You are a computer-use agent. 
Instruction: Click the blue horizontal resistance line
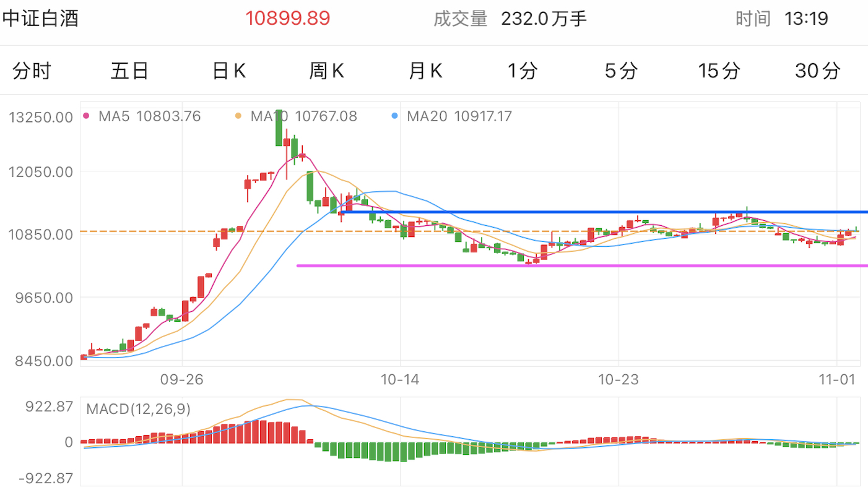point(604,212)
